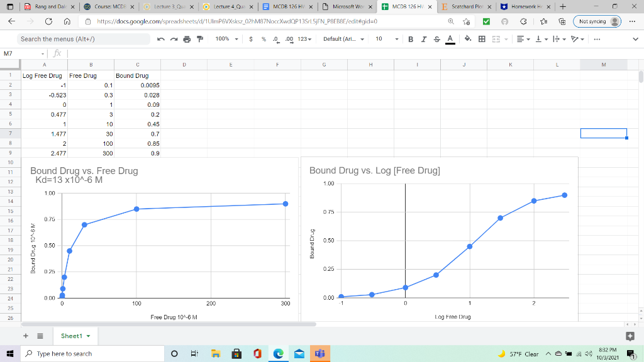644x362 pixels.
Task: Open the text rotation dropdown
Action: (577, 39)
